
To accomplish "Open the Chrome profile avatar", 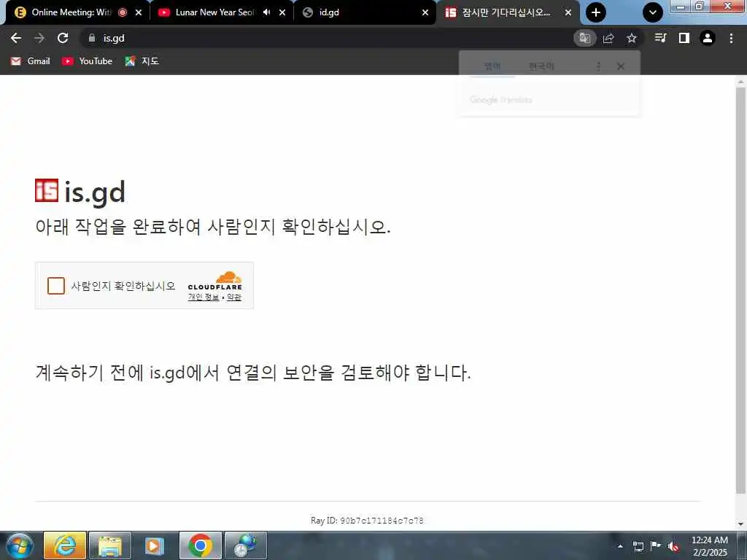I will click(708, 38).
